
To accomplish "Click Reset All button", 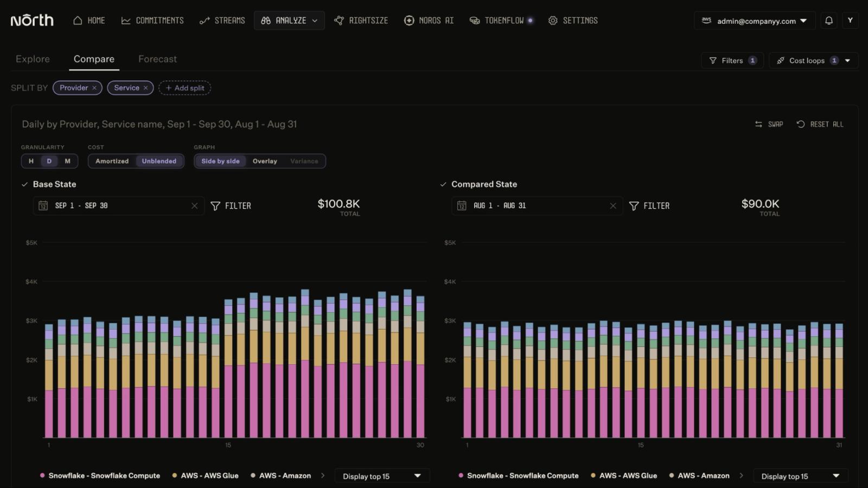I will coord(820,124).
